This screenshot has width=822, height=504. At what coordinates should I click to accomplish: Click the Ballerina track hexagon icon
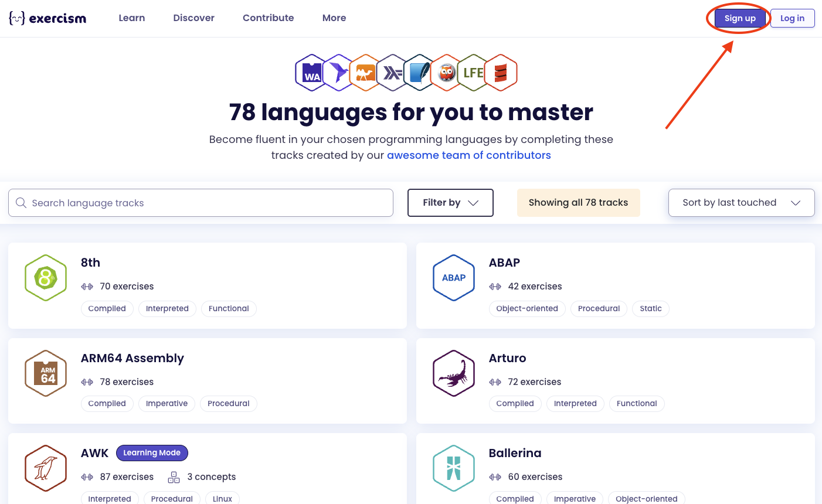(454, 468)
